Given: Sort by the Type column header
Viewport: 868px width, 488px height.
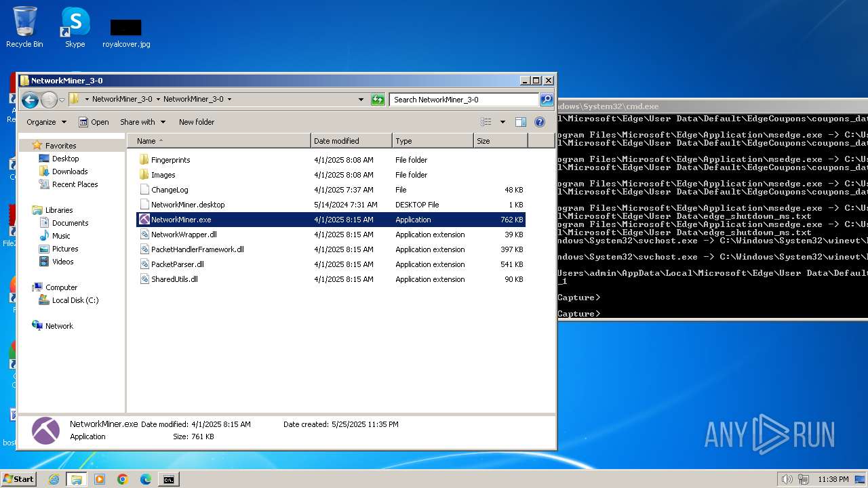Looking at the screenshot, I should [x=433, y=141].
